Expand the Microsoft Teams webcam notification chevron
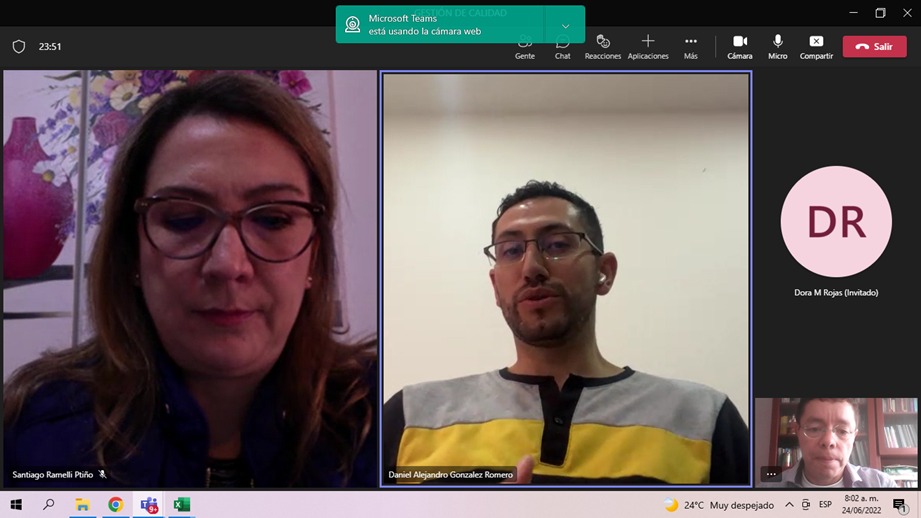 (565, 26)
